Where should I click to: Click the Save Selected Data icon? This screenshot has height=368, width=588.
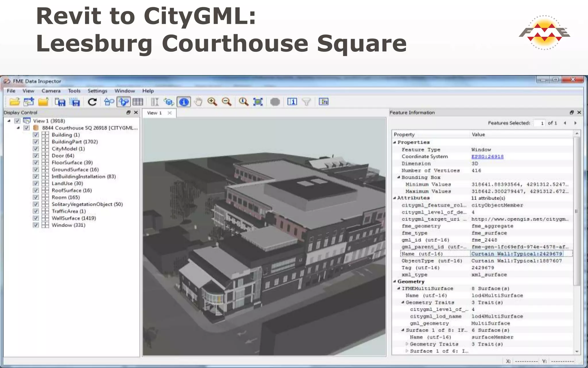pyautogui.click(x=75, y=102)
